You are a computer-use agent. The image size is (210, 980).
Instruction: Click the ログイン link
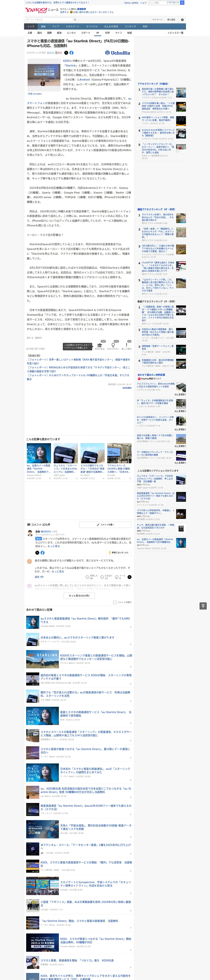point(64,12)
